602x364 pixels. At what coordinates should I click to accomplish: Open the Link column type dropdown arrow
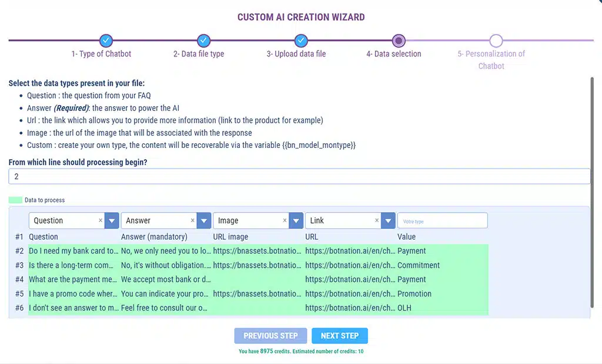388,221
